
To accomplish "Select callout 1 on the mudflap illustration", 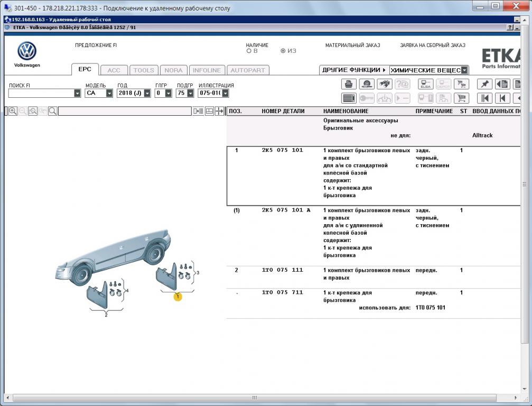I will (178, 297).
